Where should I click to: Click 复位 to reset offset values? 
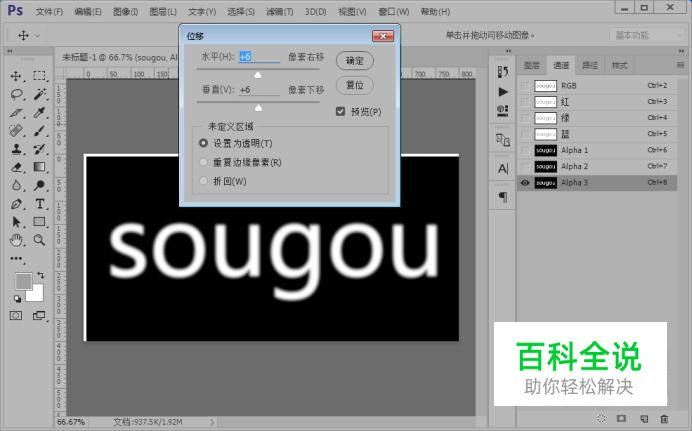click(355, 85)
